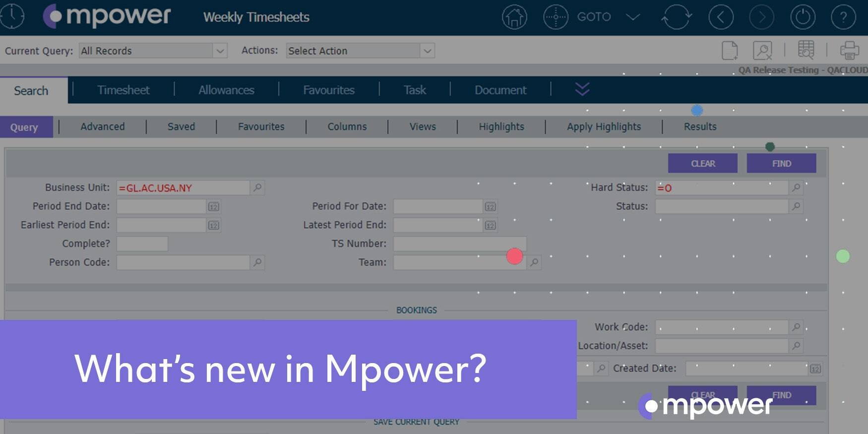Expand the Current Query dropdown
The height and width of the screenshot is (434, 868).
click(x=220, y=51)
